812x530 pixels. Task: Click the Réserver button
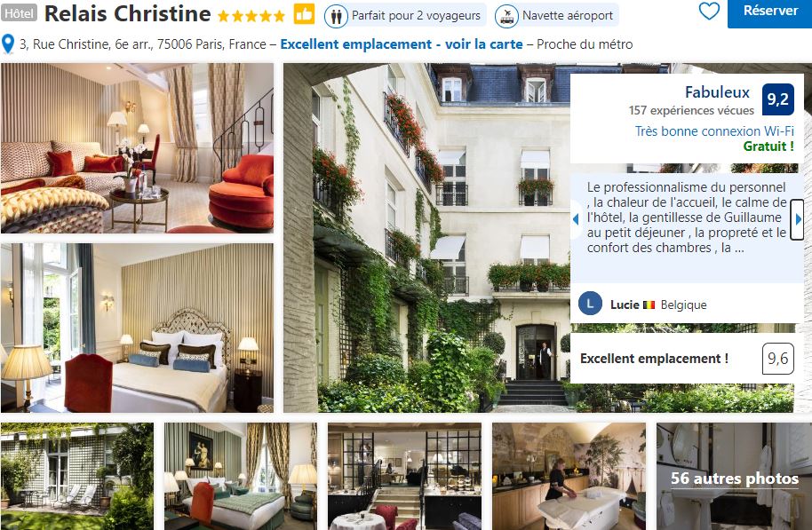pyautogui.click(x=770, y=12)
